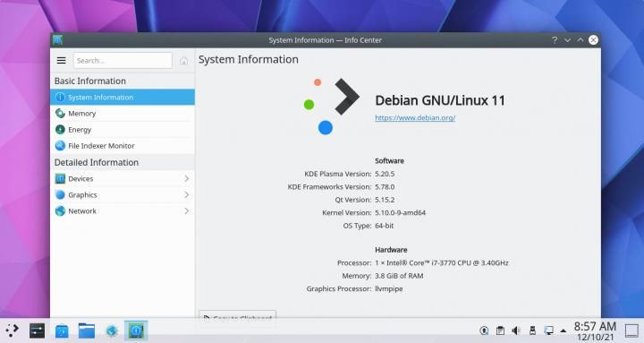Screen dimensions: 644x343
Task: Click the Processor value Intel Core i7-3770
Action: [x=442, y=262]
